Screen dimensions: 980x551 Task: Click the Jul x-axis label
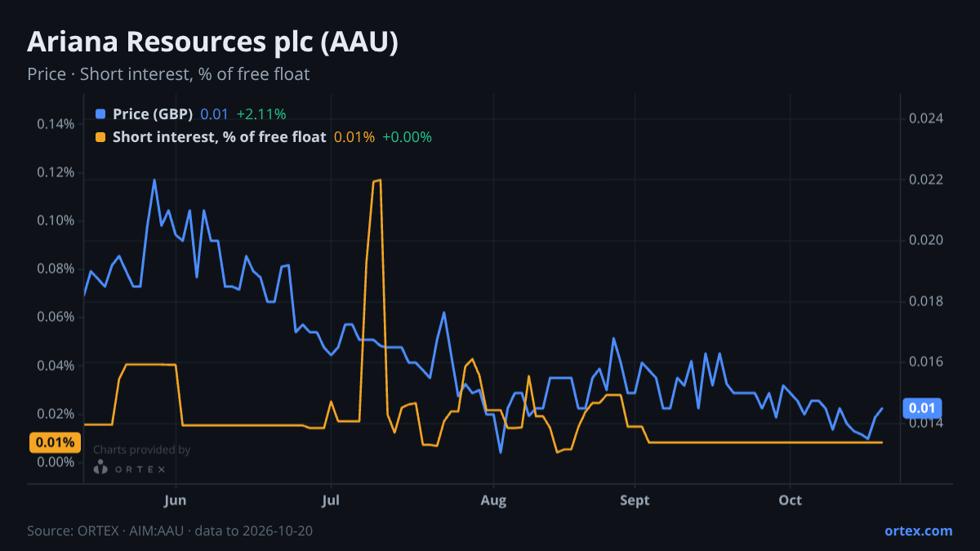[331, 500]
